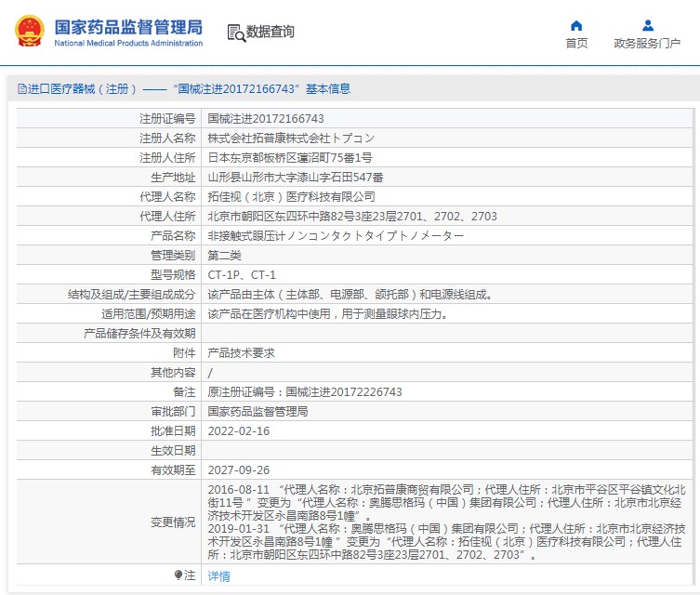Click the 变更情况 label
This screenshot has height=595, width=700.
pos(173,522)
